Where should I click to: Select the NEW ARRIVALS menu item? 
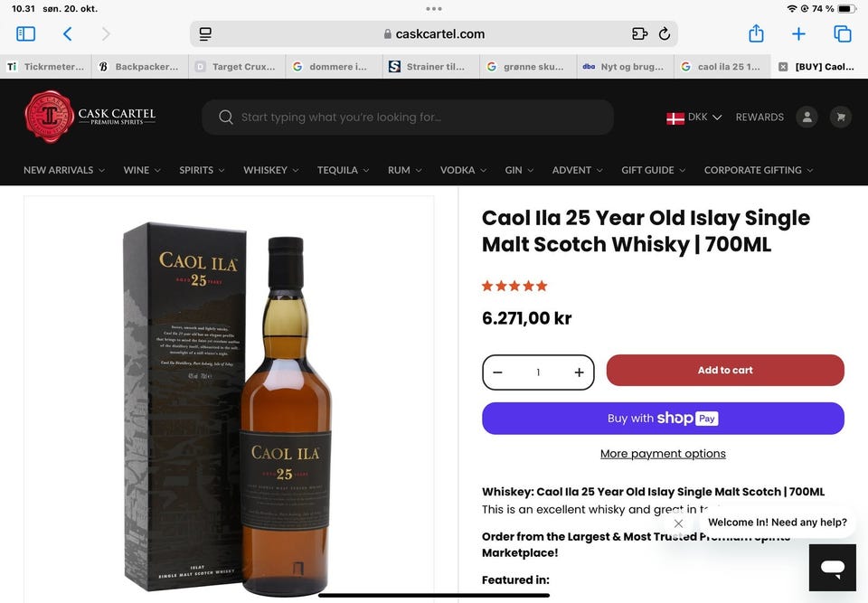coord(63,170)
